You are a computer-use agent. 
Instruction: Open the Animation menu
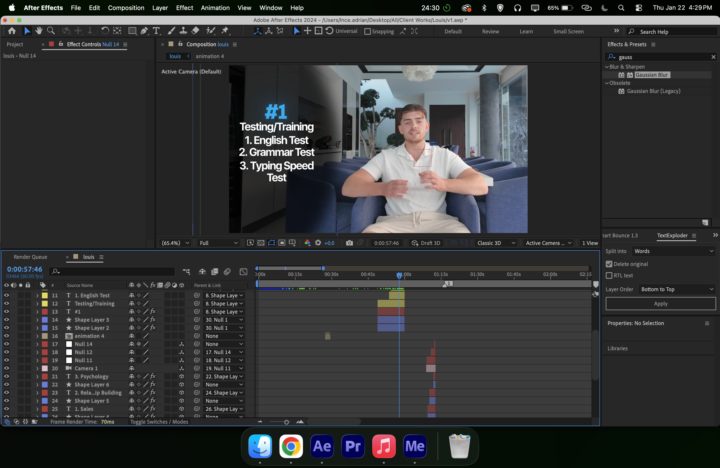(x=215, y=7)
